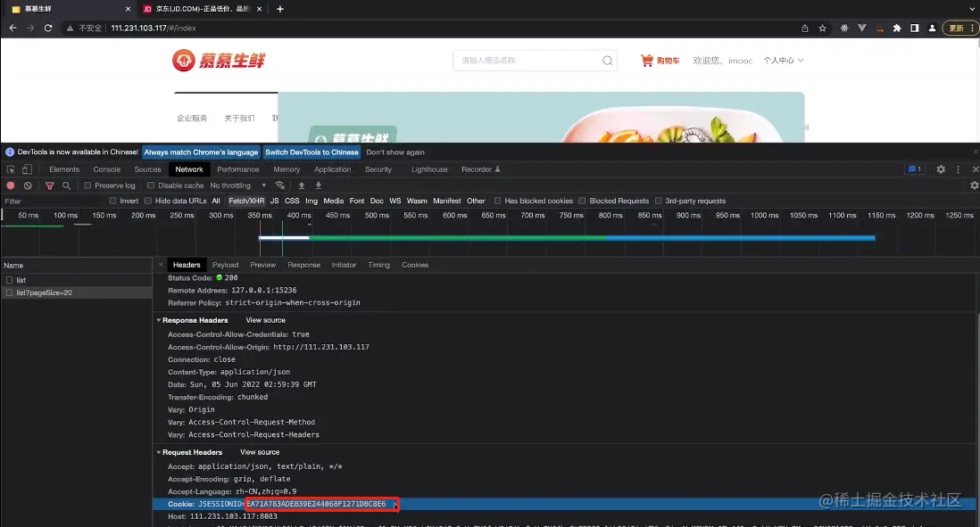Close the request details pane X
Screen dimensions: 980x527
pos(161,265)
